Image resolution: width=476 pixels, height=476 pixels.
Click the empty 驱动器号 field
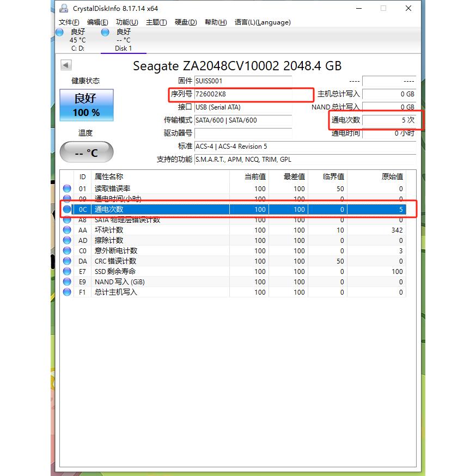(x=243, y=133)
